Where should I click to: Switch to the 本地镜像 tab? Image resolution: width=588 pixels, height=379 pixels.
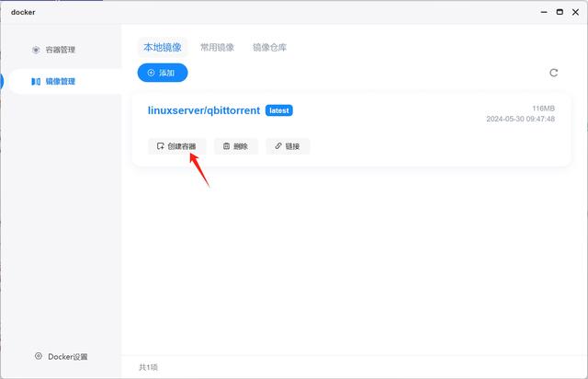click(x=163, y=47)
